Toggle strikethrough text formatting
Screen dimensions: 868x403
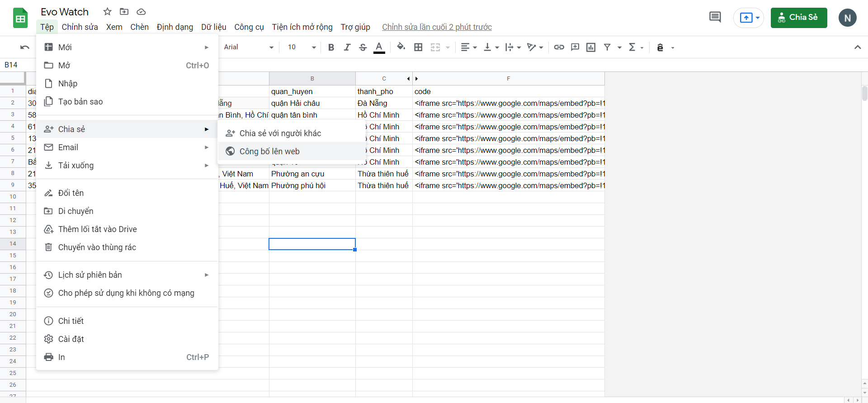pyautogui.click(x=363, y=47)
